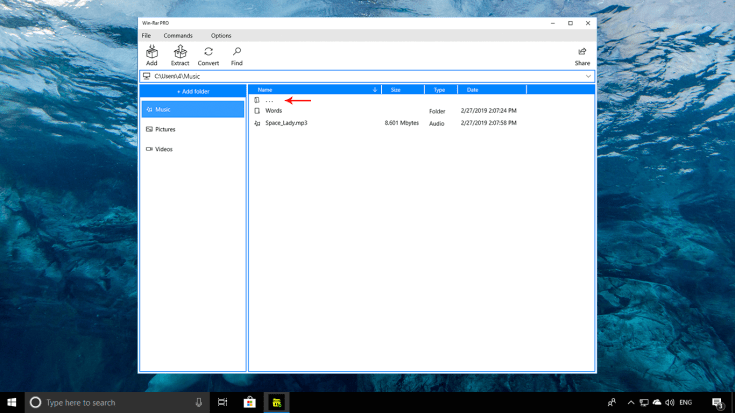735x413 pixels.
Task: Open the File menu
Action: (146, 36)
